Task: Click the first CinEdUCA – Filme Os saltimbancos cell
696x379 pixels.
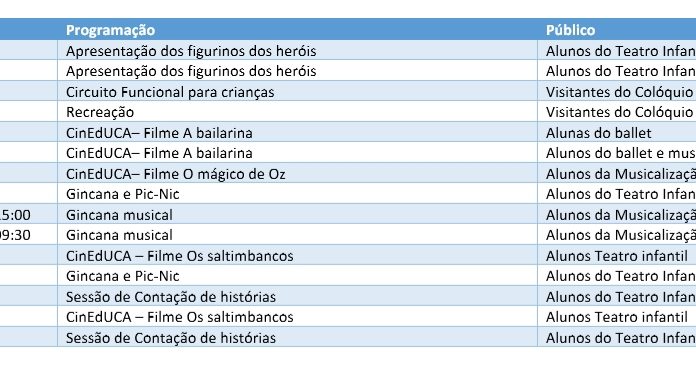Action: point(297,256)
